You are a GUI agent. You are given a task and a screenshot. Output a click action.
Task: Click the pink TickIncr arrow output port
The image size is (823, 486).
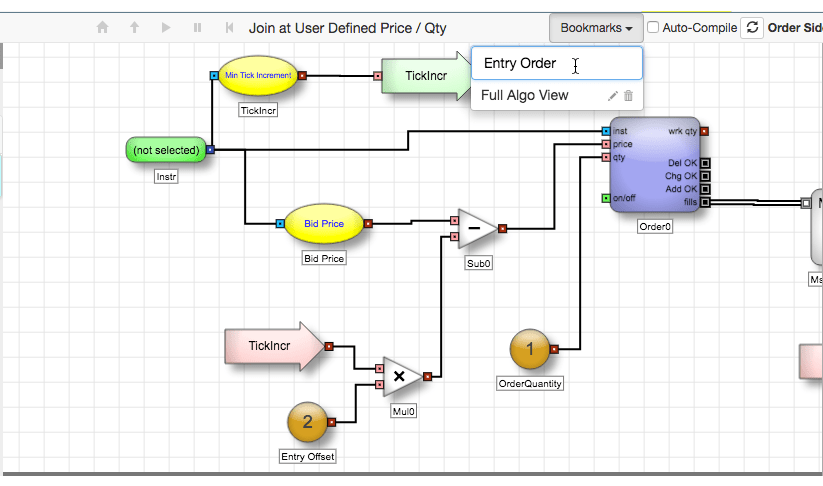pos(329,346)
